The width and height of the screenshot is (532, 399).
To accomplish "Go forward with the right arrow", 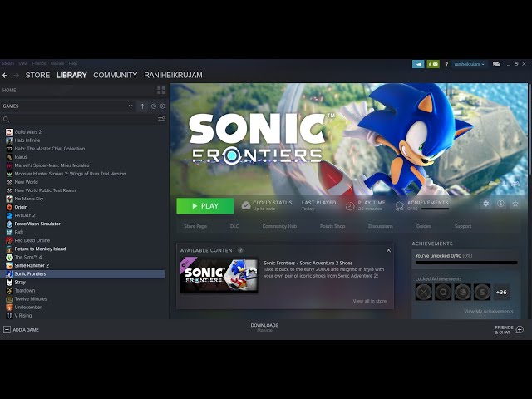I will (16, 76).
